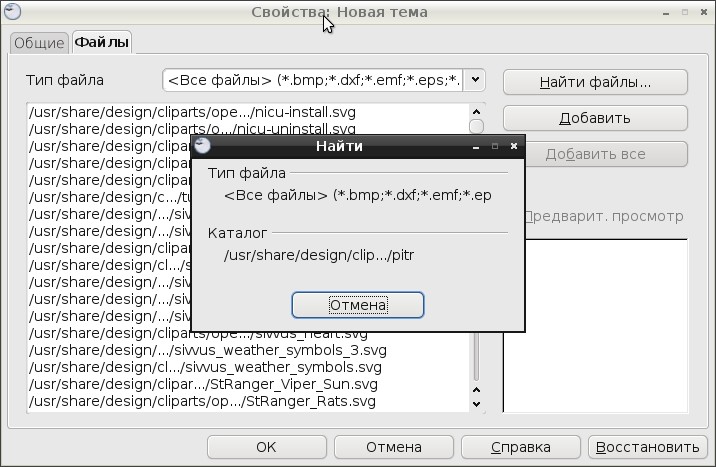716x467 pixels.
Task: Click the application icon in the Свойства title bar
Action: pos(12,11)
